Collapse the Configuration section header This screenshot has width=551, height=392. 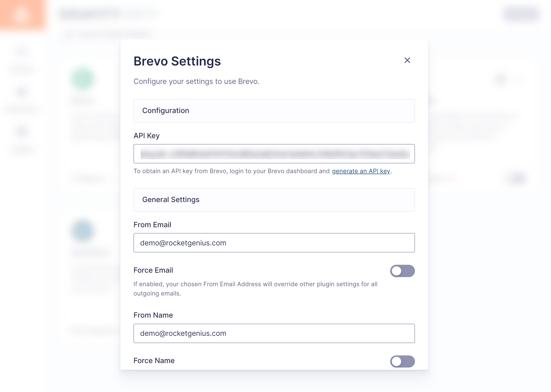pyautogui.click(x=274, y=111)
